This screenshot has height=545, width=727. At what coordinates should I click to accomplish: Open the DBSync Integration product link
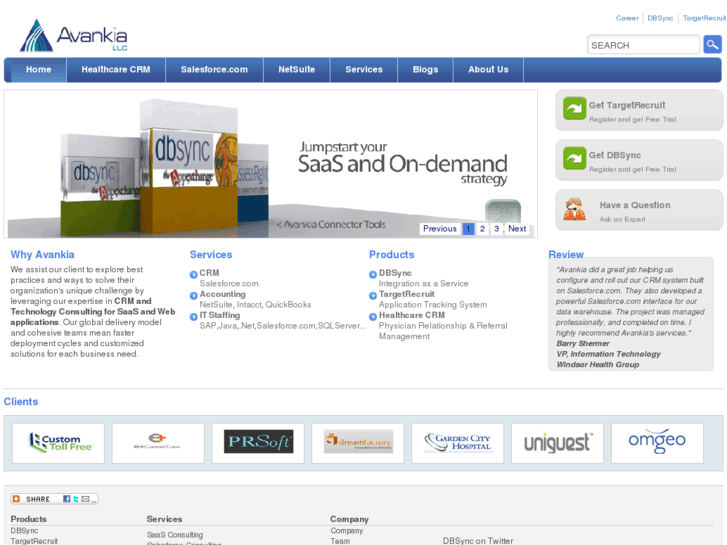tap(395, 273)
